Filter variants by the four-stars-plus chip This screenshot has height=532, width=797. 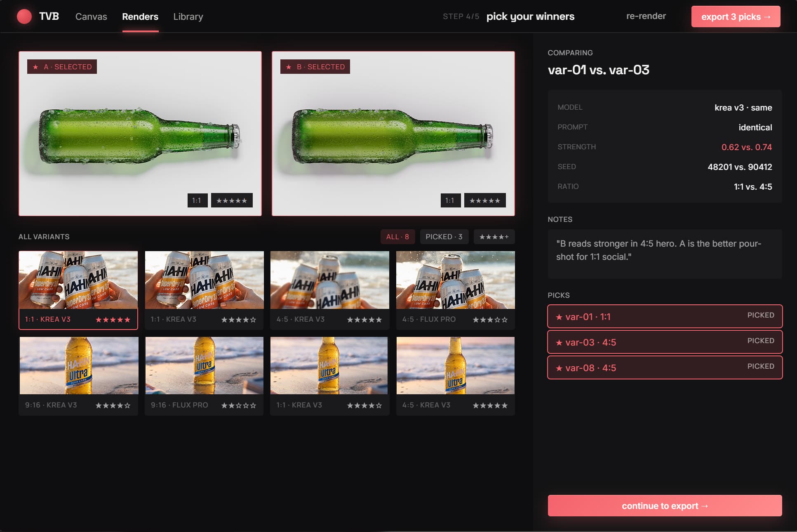494,237
